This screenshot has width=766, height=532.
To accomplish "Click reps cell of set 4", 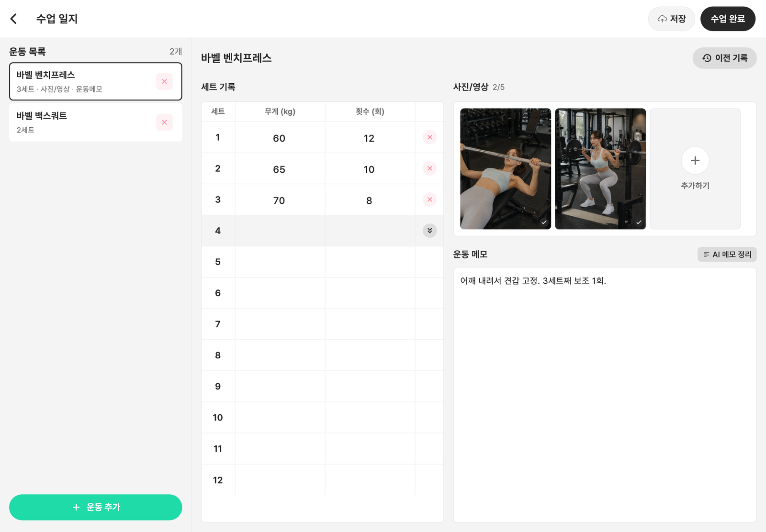I will pyautogui.click(x=370, y=231).
